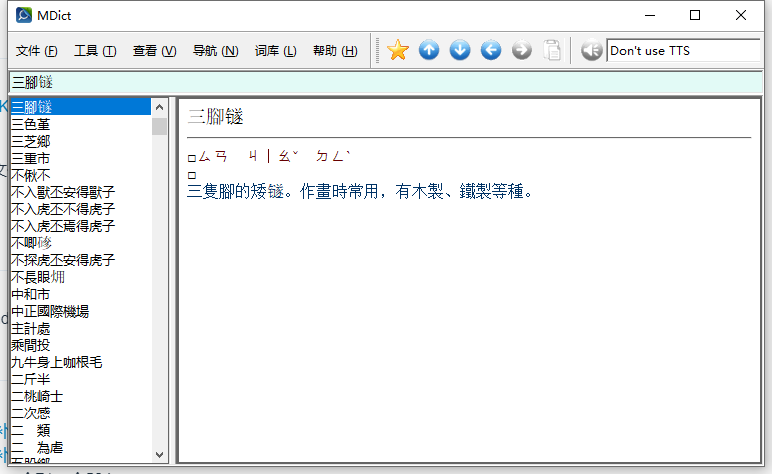Select 九牛身上拔根毛 entry in list

tap(56, 362)
